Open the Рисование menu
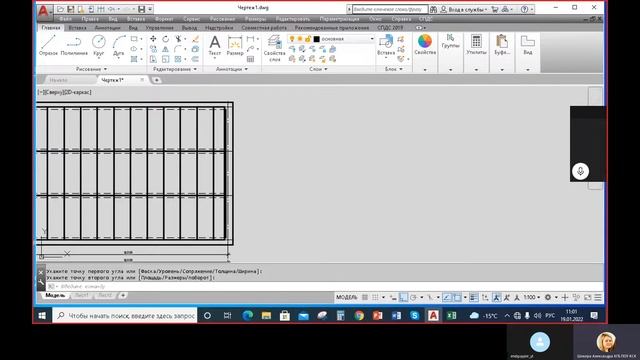Image resolution: width=640 pixels, height=360 pixels. click(x=222, y=19)
